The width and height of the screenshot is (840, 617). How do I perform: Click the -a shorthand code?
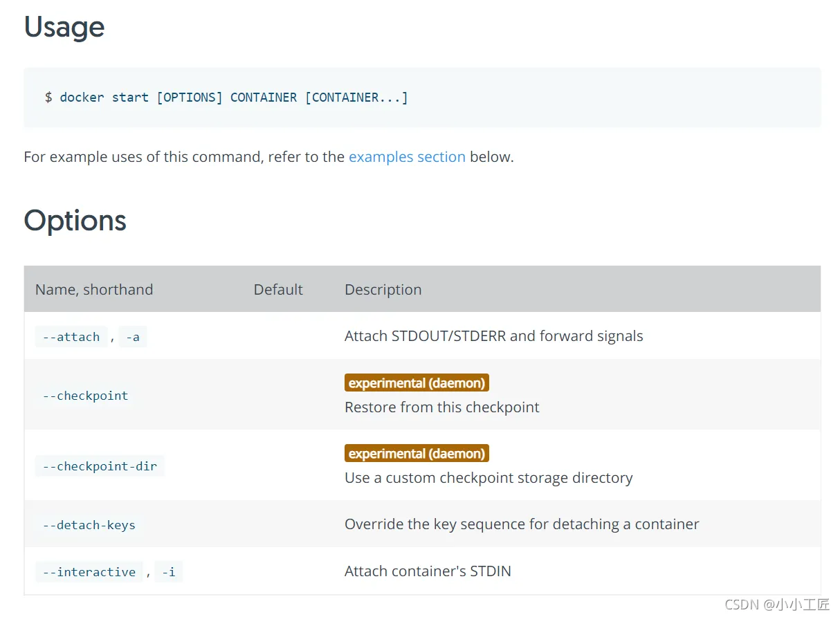pos(132,337)
